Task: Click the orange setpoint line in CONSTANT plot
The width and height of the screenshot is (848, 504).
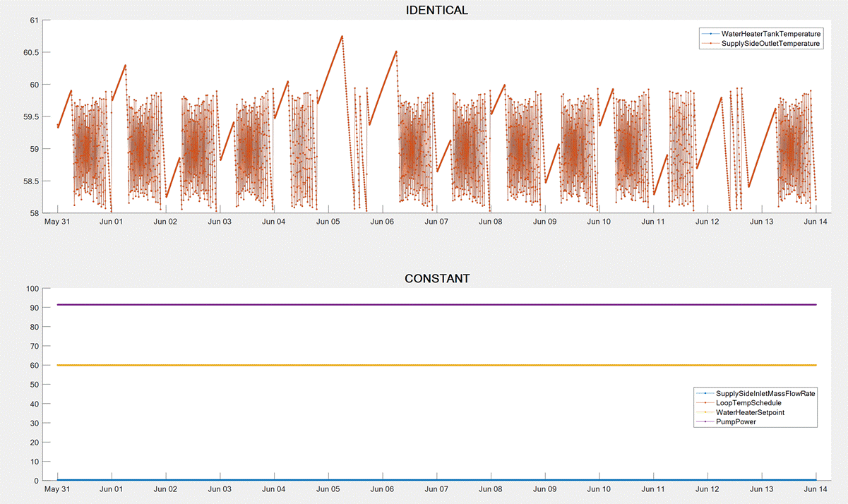Action: (437, 365)
